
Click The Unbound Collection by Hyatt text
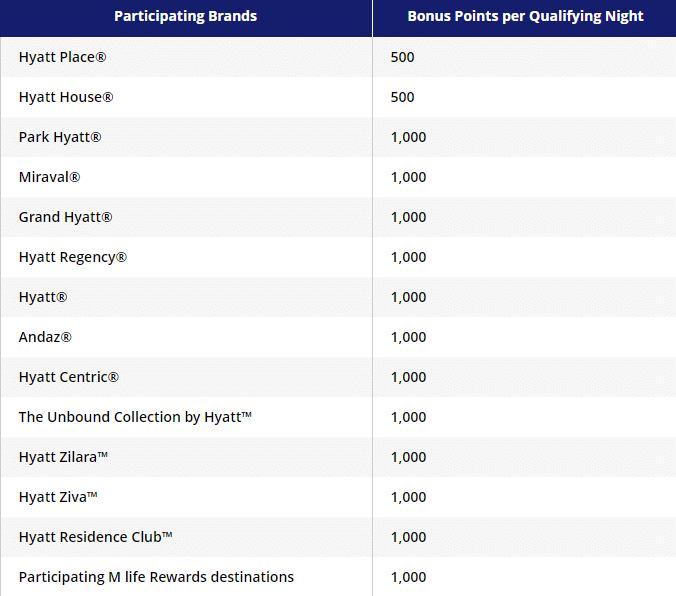pos(135,417)
